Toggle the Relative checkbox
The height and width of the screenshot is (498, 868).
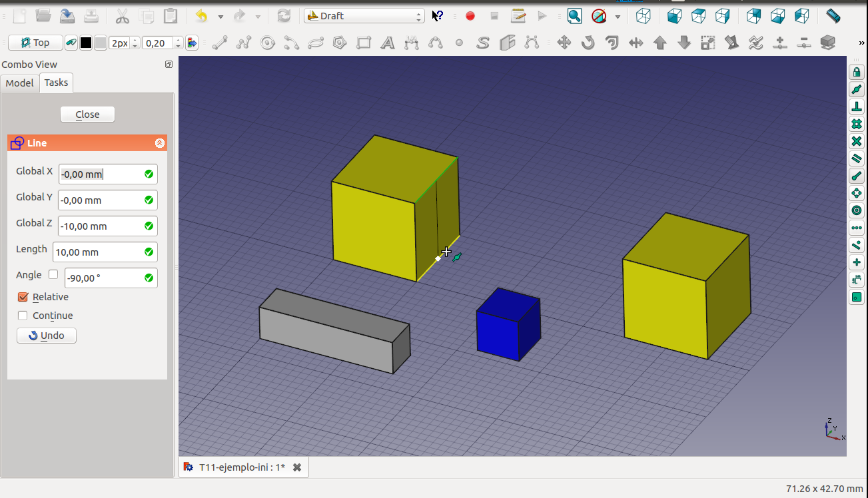tap(23, 297)
